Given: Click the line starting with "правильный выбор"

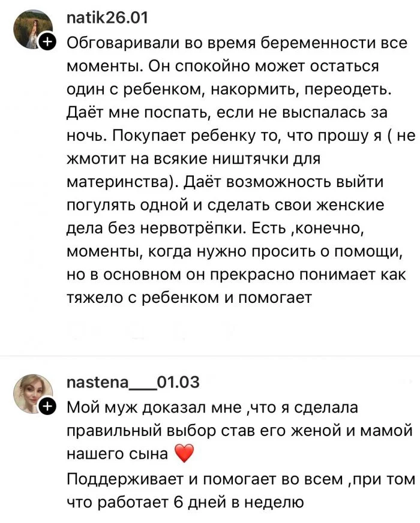Looking at the screenshot, I should click(x=239, y=431).
